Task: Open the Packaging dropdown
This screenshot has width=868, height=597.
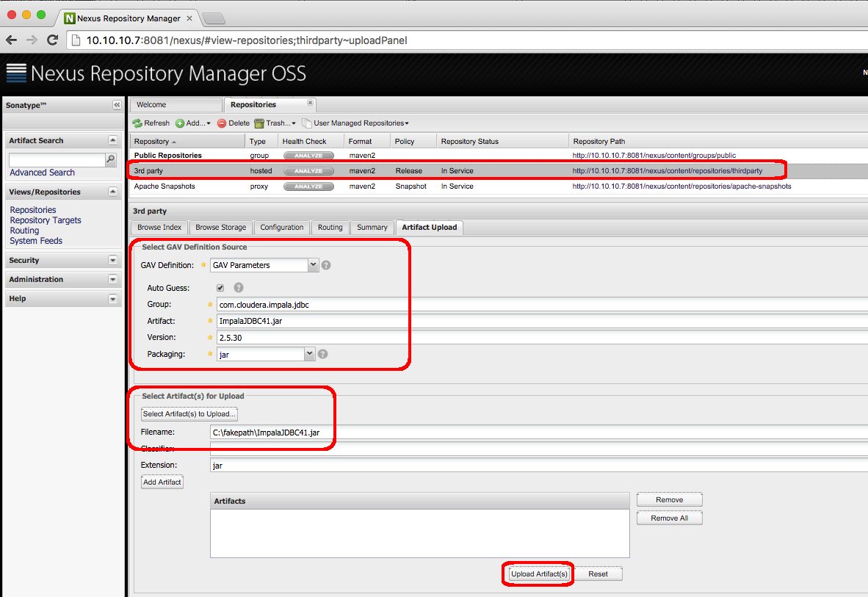Action: click(x=309, y=354)
